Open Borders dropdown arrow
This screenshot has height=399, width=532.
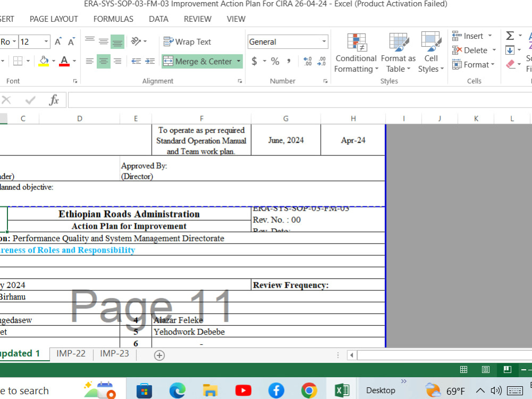click(28, 61)
